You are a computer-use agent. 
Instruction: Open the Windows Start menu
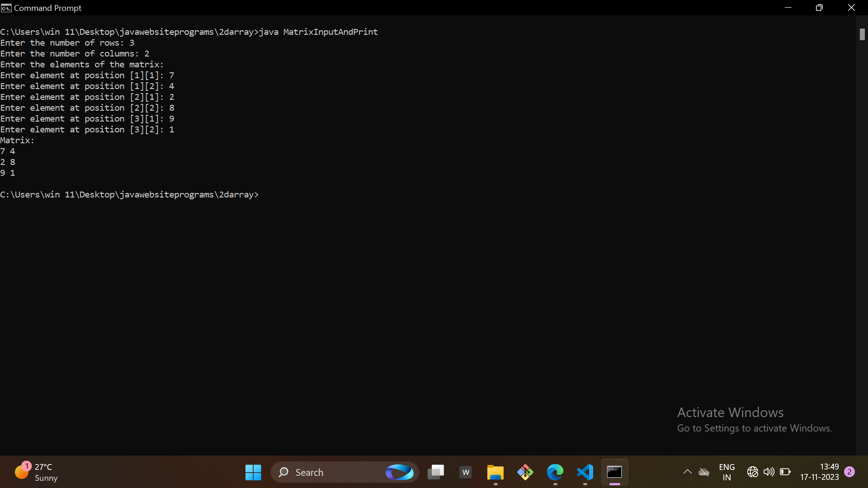[x=253, y=472]
